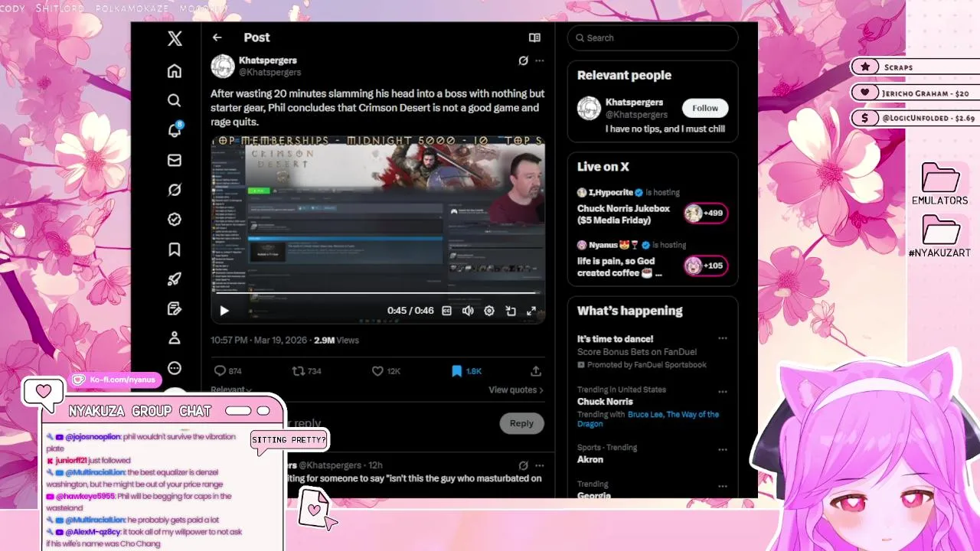Open Explore search icon in sidebar
This screenshot has width=980, height=551.
tap(175, 100)
